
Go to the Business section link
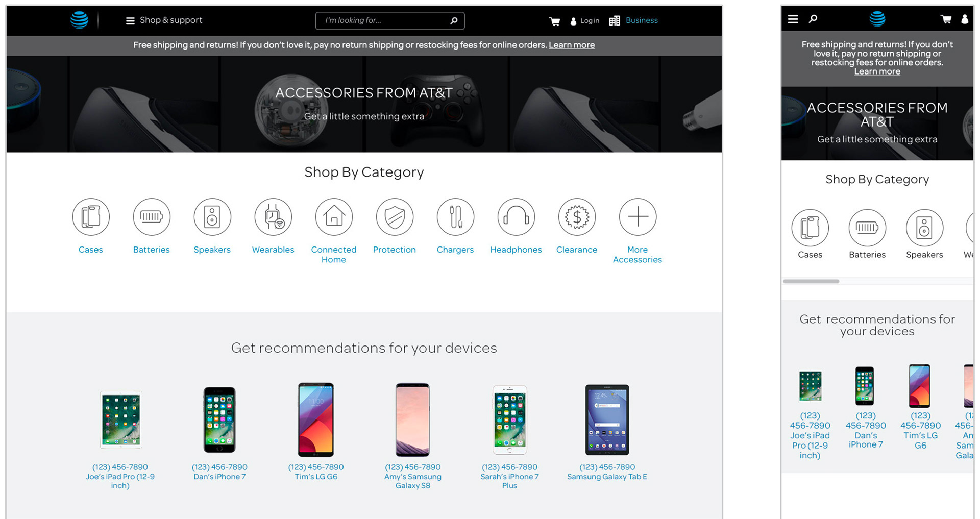coord(642,20)
